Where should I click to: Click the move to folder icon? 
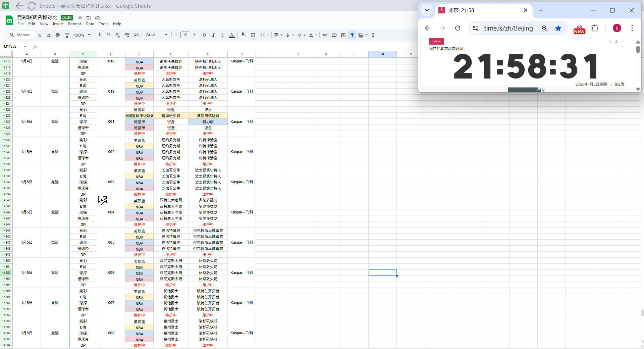[x=89, y=17]
